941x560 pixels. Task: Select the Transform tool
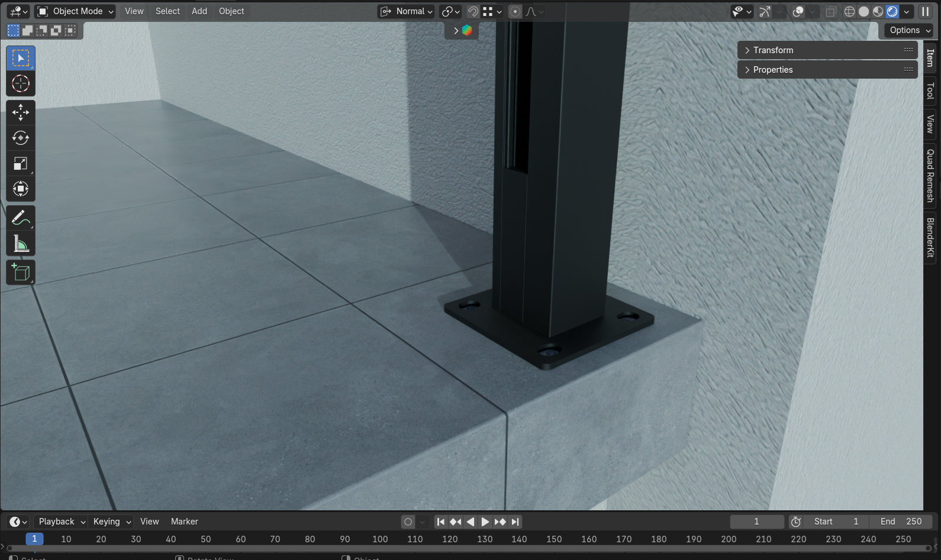point(21,189)
